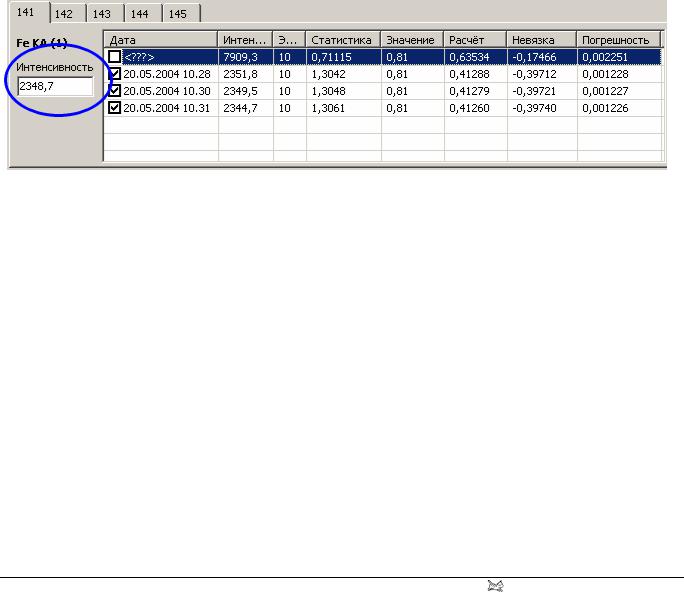Click intensity value 7909,3
Viewport: 684px width, 595px height.
tap(240, 57)
